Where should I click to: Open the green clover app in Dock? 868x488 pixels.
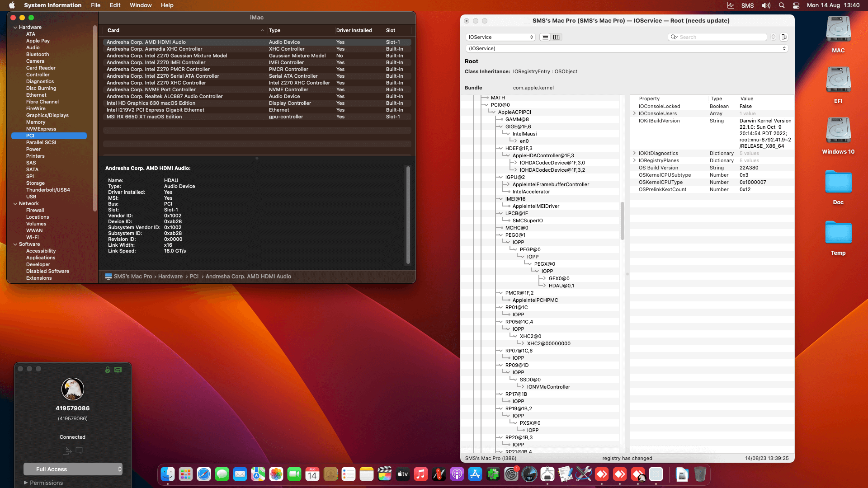pos(493,474)
